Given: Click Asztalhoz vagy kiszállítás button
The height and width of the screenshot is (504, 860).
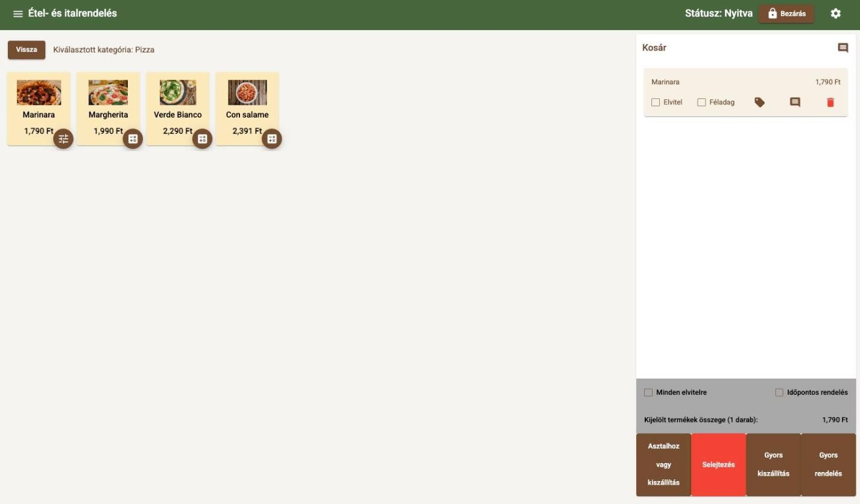Looking at the screenshot, I should [x=663, y=465].
